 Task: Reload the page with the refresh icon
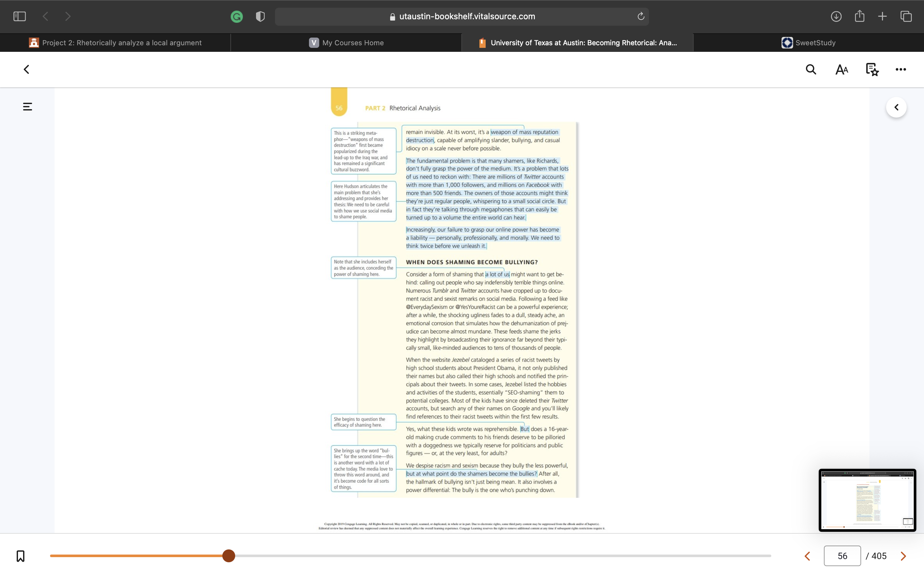tap(641, 16)
